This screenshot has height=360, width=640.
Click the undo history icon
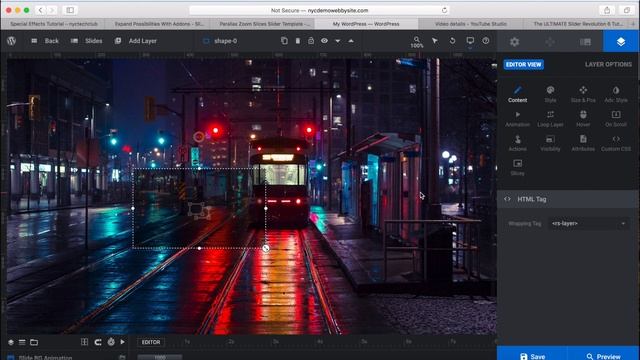click(x=452, y=40)
